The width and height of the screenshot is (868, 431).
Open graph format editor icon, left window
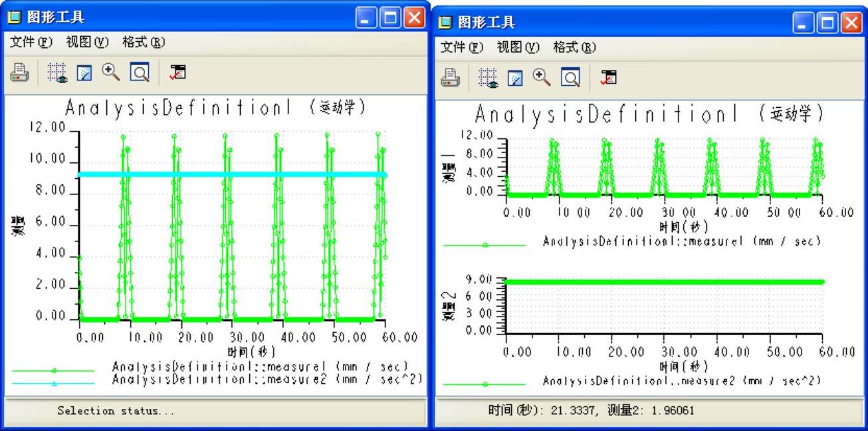tap(84, 73)
